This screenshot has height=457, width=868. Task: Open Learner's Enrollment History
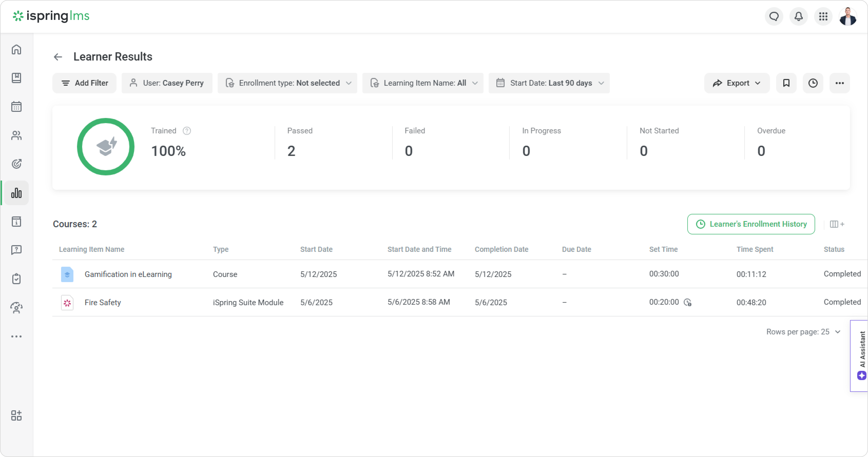pyautogui.click(x=751, y=224)
